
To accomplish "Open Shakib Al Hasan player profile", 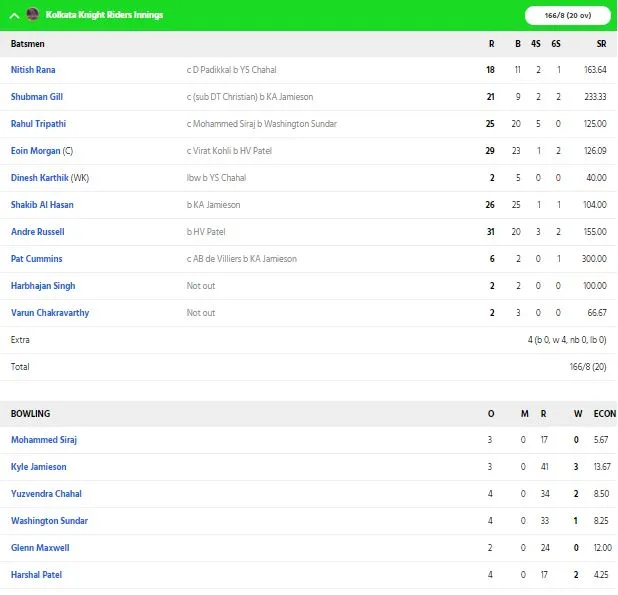I will point(42,205).
